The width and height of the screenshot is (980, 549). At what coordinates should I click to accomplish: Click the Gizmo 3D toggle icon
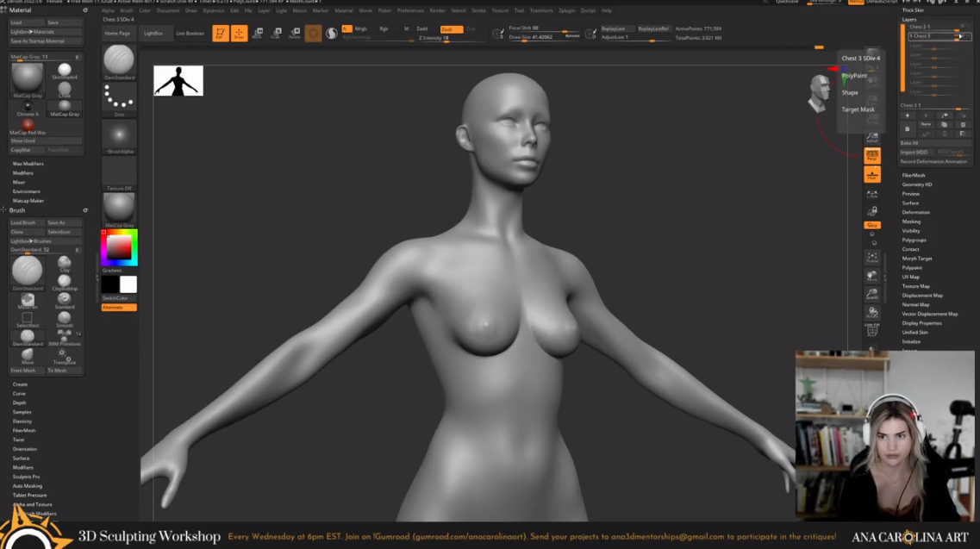[x=313, y=33]
